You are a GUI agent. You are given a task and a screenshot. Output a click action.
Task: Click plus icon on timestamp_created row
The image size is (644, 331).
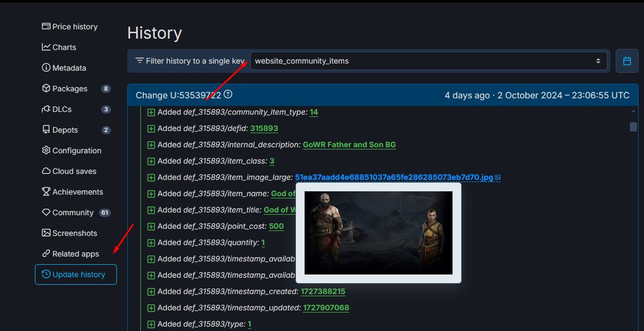point(151,292)
